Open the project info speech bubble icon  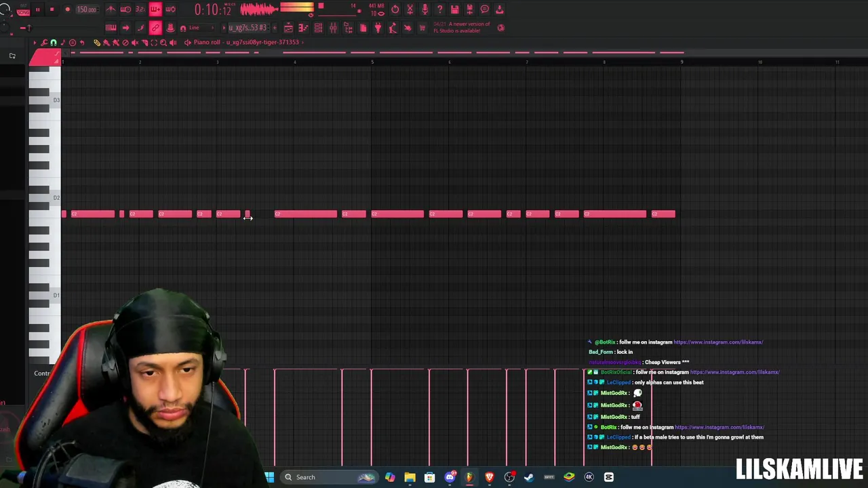pyautogui.click(x=485, y=9)
